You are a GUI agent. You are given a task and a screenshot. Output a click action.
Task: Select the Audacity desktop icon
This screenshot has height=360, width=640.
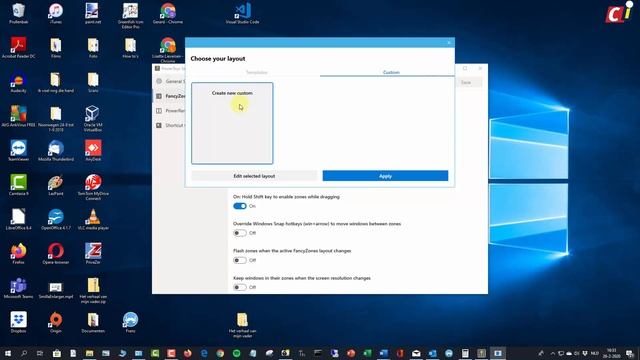[18, 82]
